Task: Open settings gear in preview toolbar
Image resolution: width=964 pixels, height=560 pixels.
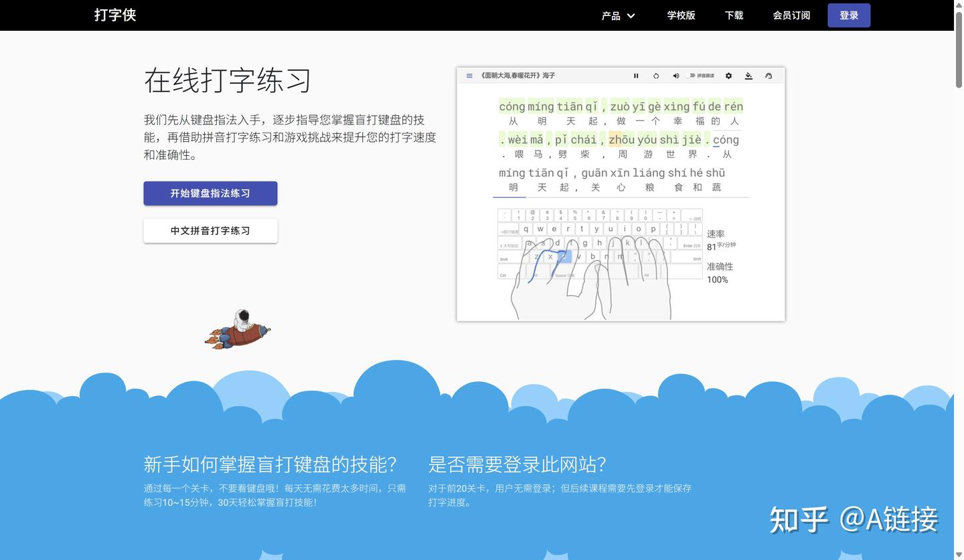Action: pyautogui.click(x=729, y=76)
